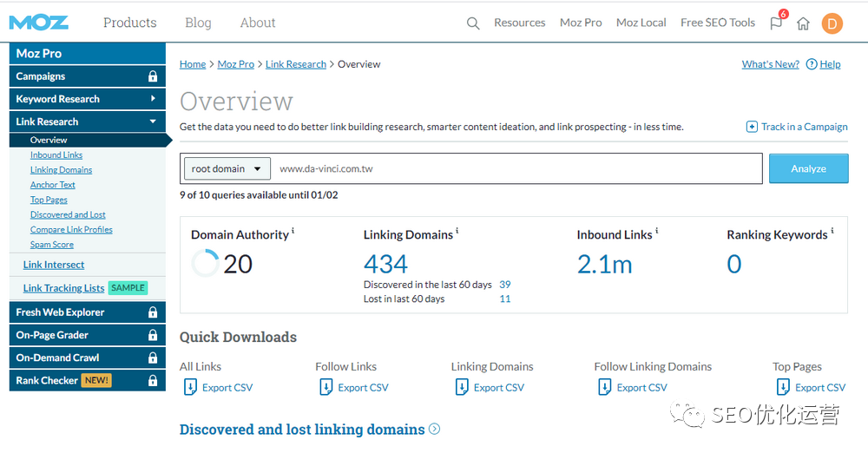Click the All Links Export CSV download icon
The width and height of the screenshot is (868, 453).
[x=190, y=387]
